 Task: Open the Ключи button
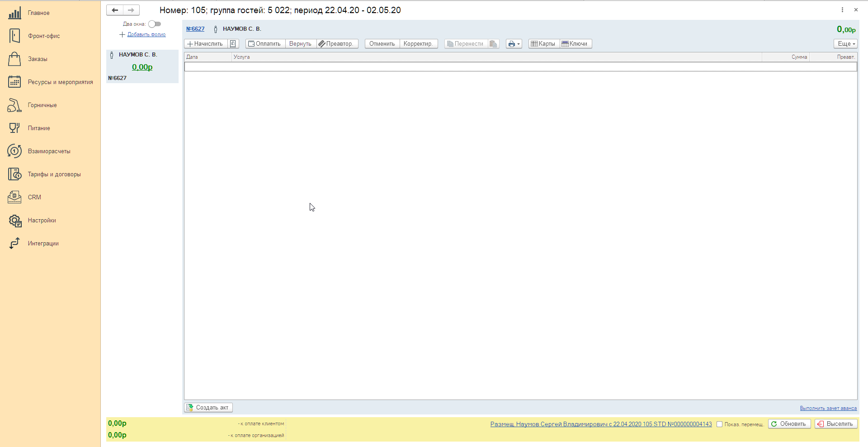click(x=576, y=44)
